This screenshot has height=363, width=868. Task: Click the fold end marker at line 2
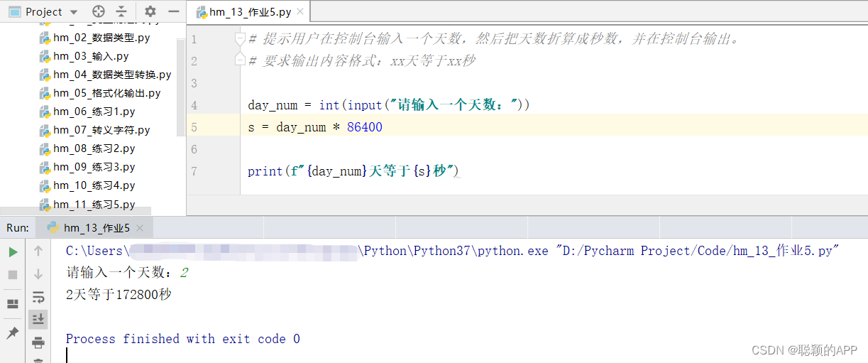tap(240, 60)
